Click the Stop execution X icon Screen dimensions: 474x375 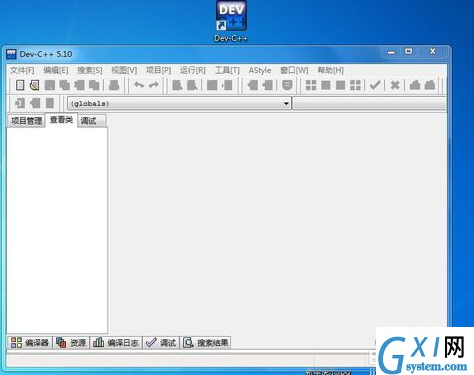pos(395,85)
